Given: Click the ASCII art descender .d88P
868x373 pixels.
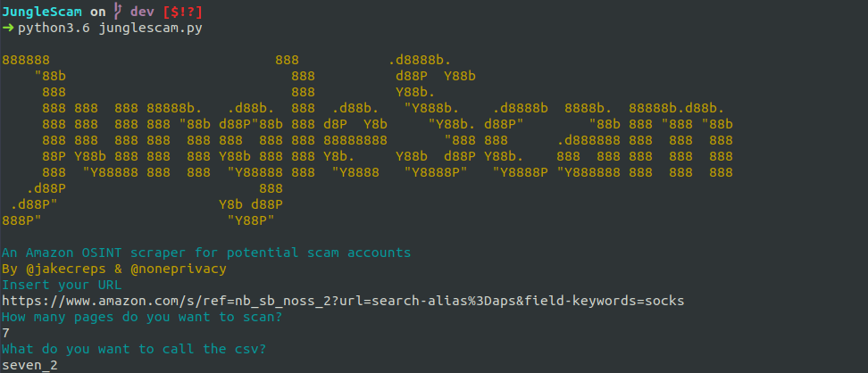Looking at the screenshot, I should (46, 188).
